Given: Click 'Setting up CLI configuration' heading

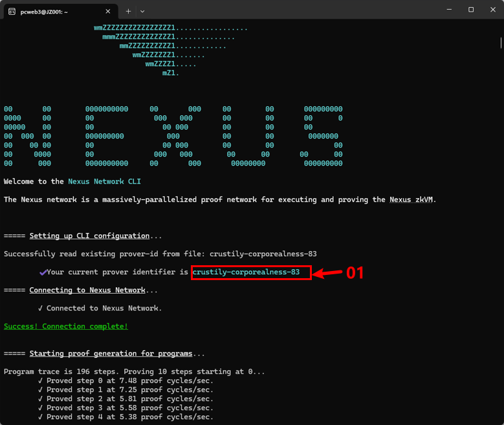Looking at the screenshot, I should click(89, 236).
